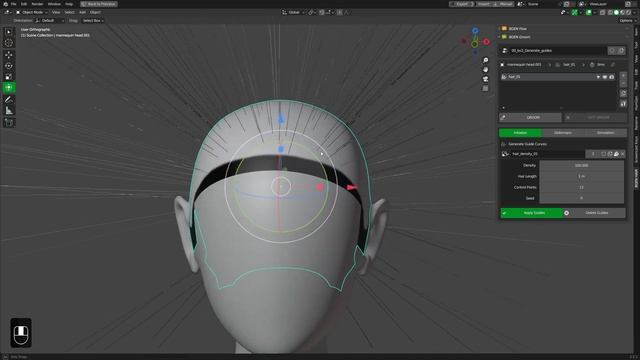Open Global transform orientation dropdown
Screen dimensions: 640x360
point(293,13)
